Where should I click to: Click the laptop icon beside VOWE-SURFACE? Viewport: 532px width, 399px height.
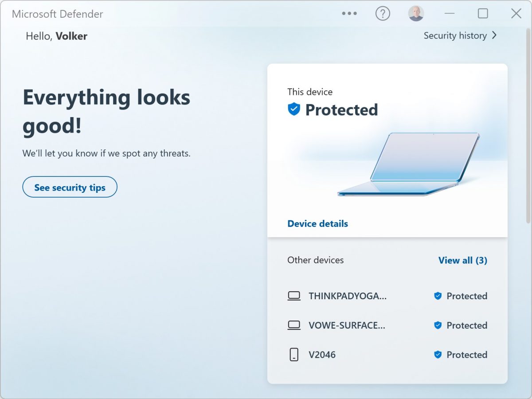click(x=295, y=325)
